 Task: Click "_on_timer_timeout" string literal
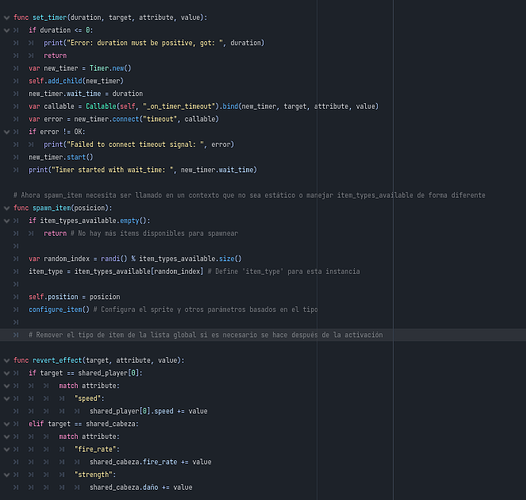179,106
